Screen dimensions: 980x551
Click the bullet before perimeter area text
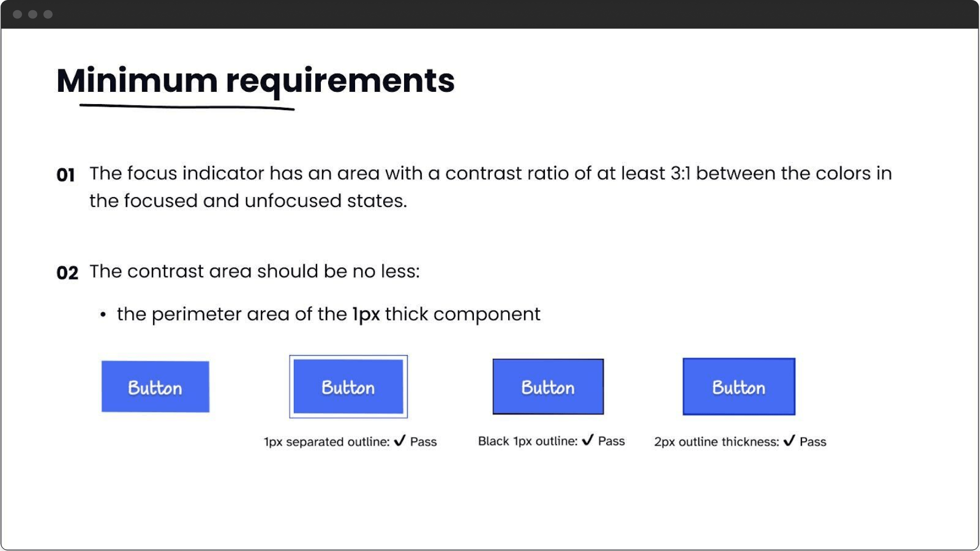click(x=103, y=315)
